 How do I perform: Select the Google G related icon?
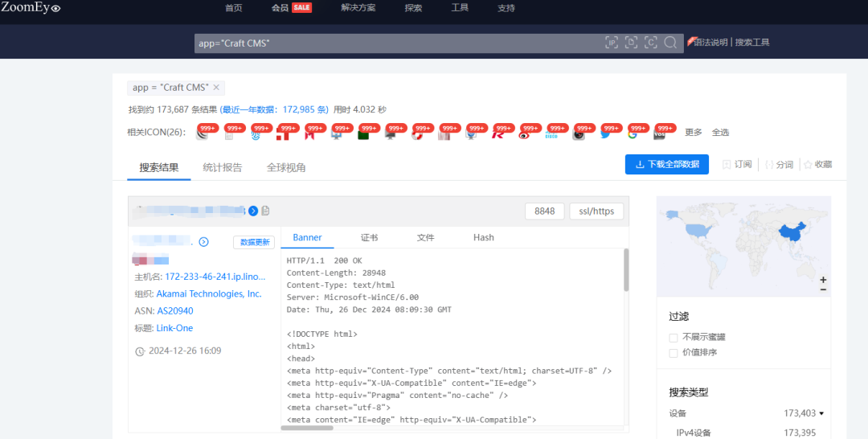pyautogui.click(x=633, y=133)
